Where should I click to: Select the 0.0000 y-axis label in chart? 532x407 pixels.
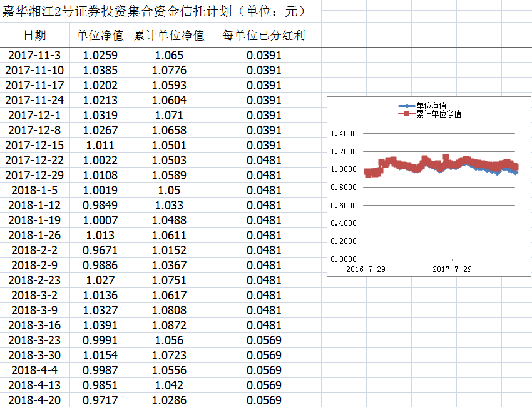[343, 259]
